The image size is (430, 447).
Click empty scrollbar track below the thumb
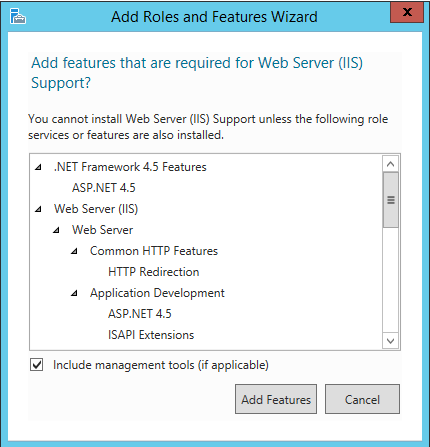391,280
